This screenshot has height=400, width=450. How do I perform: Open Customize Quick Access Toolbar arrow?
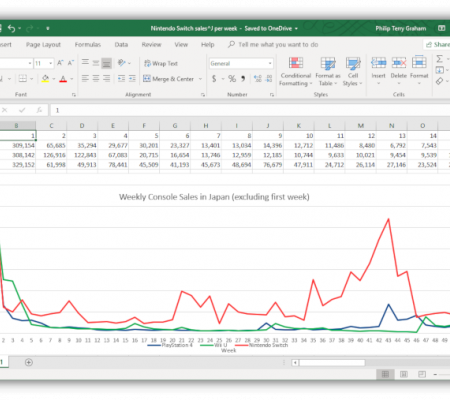[48, 29]
